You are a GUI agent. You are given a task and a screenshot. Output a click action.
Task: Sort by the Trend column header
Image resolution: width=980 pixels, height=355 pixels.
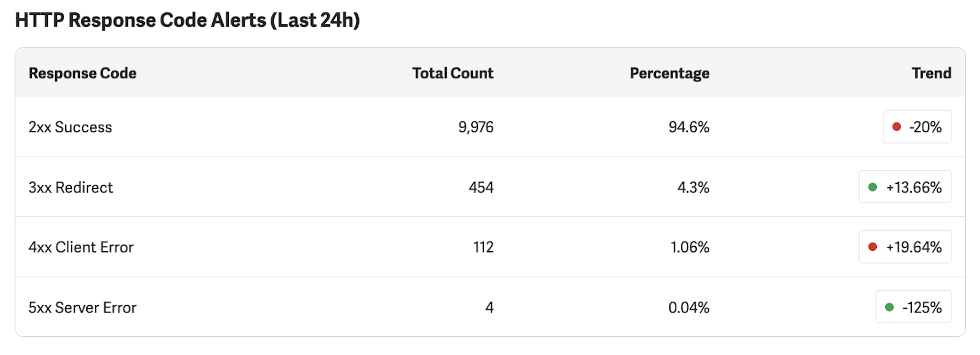tap(931, 73)
